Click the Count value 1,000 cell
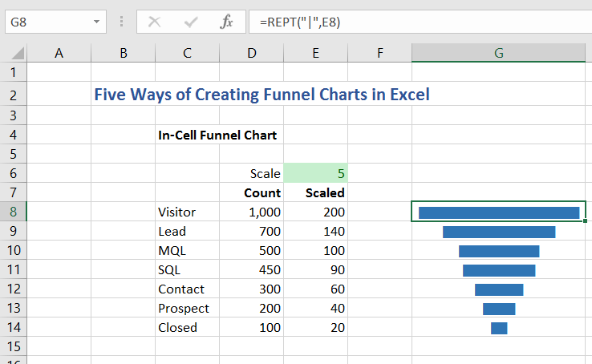The height and width of the screenshot is (364, 592). click(251, 212)
